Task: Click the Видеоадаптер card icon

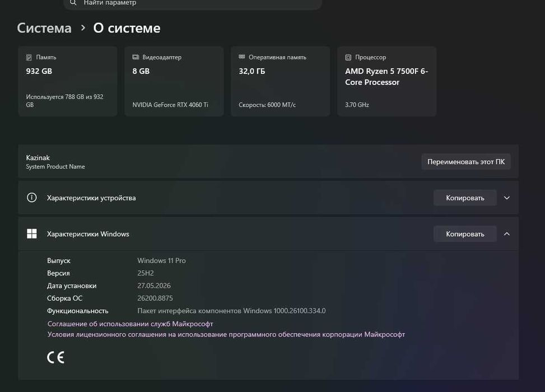Action: (x=136, y=57)
